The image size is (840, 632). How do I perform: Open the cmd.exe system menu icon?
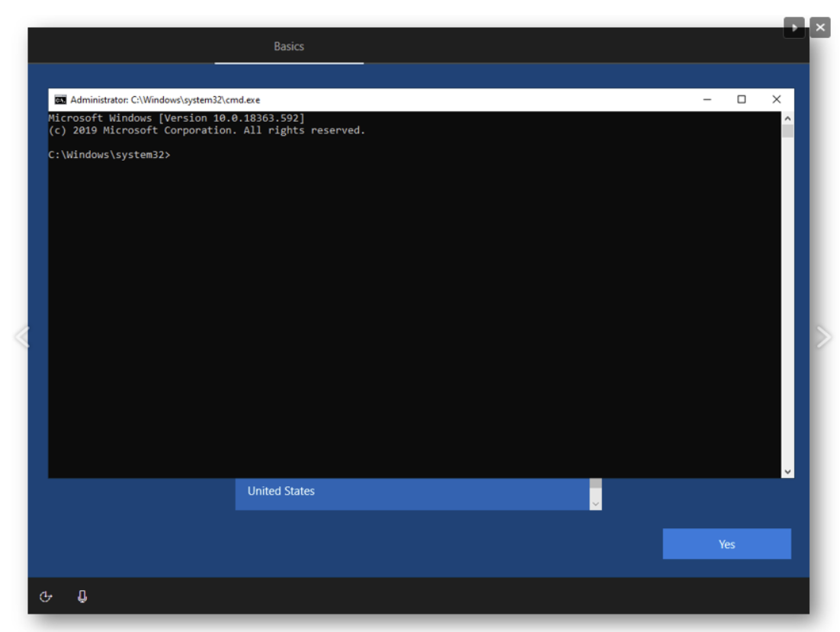[60, 100]
